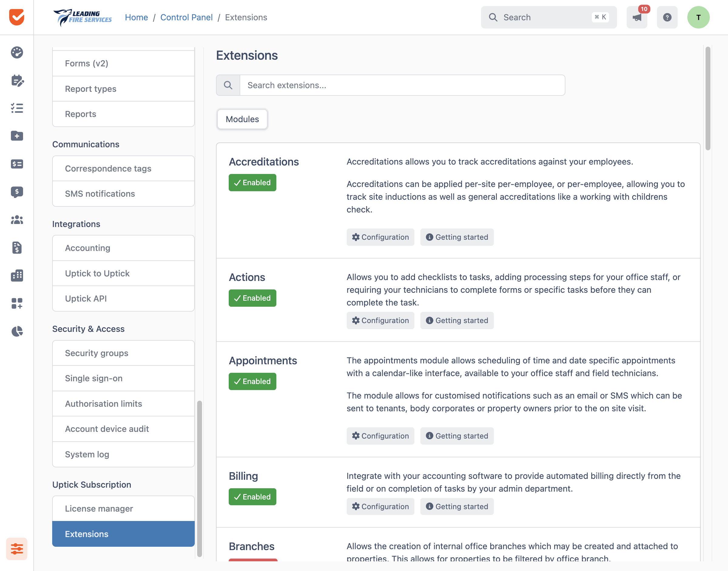Open the people group icon in sidebar
The height and width of the screenshot is (571, 728).
pos(17,220)
